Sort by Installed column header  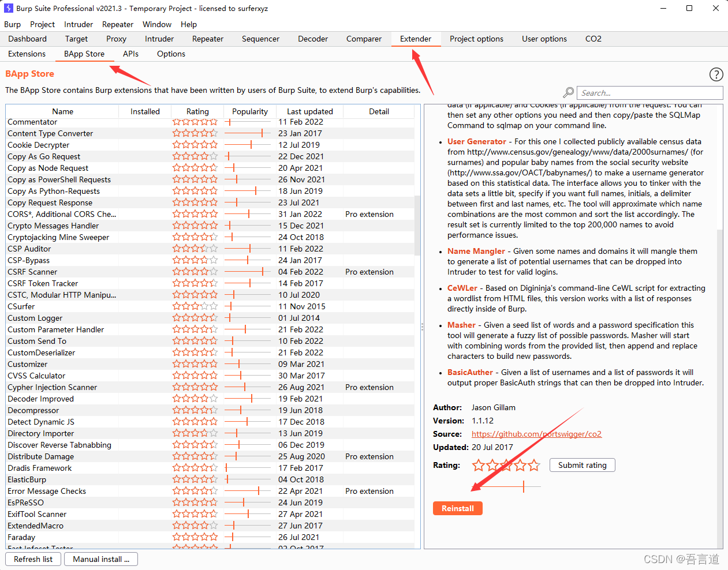[145, 111]
